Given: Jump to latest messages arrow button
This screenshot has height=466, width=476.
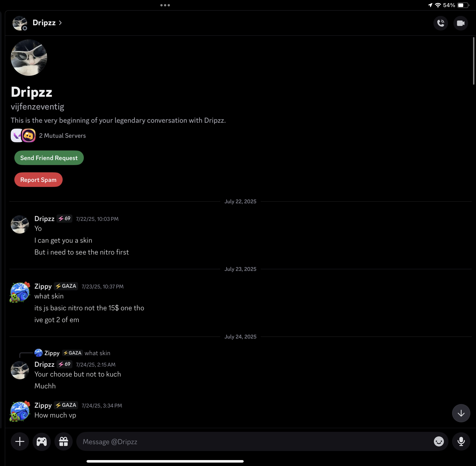Looking at the screenshot, I should point(461,413).
